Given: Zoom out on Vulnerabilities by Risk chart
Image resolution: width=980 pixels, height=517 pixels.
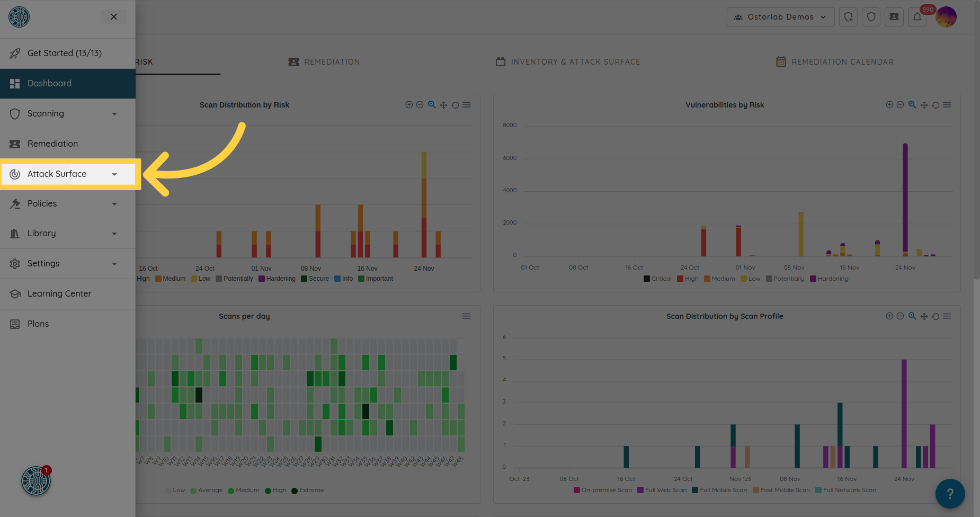Looking at the screenshot, I should [x=900, y=105].
